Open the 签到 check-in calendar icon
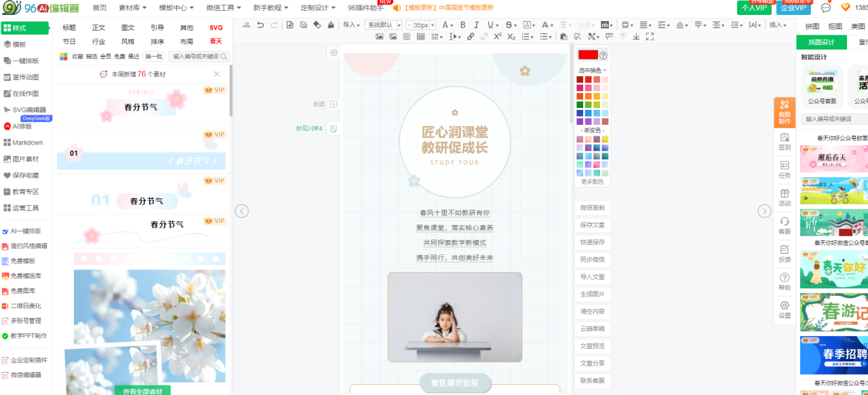 (785, 141)
